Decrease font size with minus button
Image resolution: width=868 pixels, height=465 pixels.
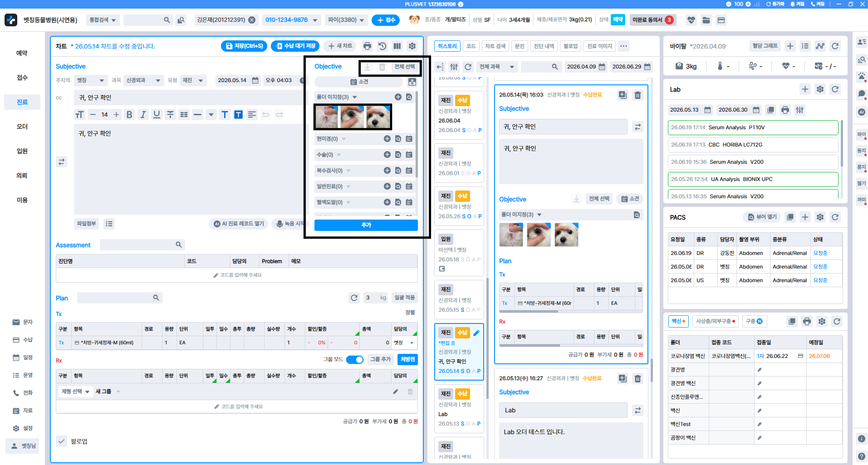[93, 114]
